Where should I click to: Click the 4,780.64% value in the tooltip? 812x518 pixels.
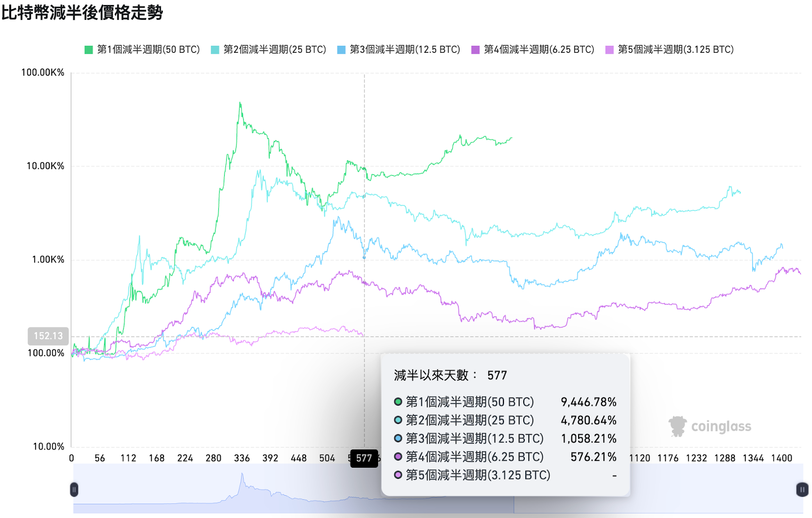pyautogui.click(x=589, y=420)
